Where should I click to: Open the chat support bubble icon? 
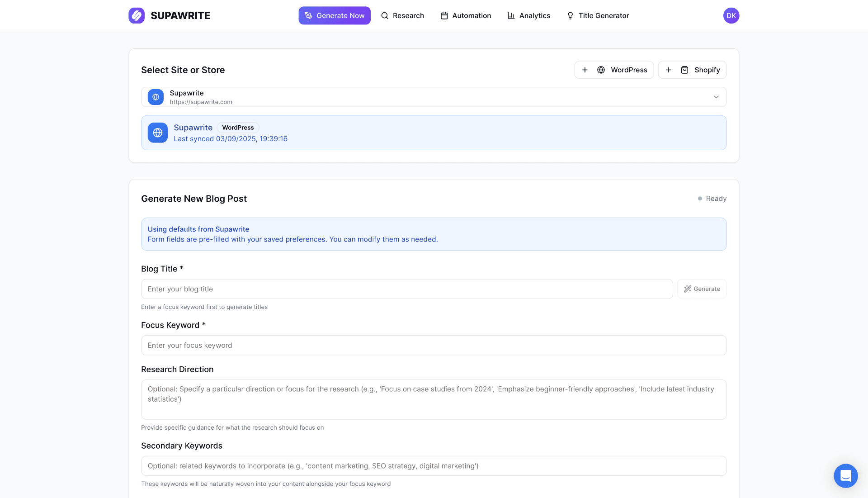tap(846, 475)
